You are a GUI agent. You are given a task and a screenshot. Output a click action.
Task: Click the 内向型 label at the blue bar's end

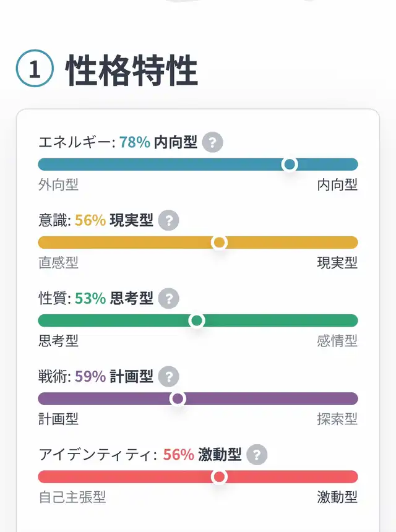pos(337,184)
